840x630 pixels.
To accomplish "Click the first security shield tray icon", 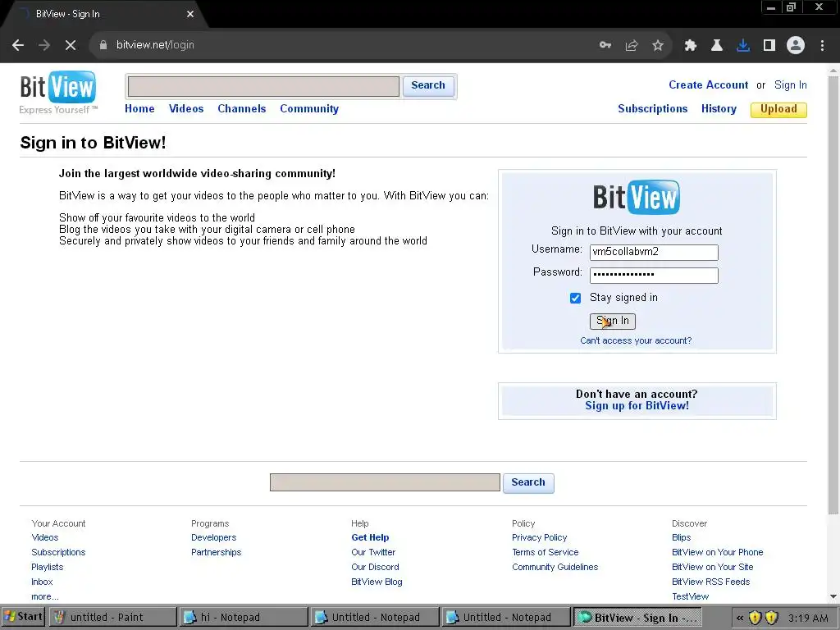I will [755, 618].
